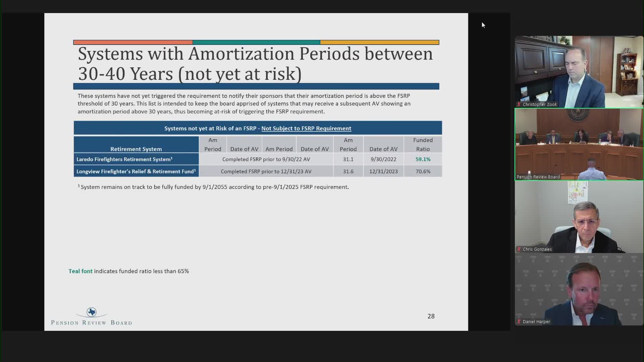Click the 'Not Subject to FSRP Requirement' link
Viewport: 644px width, 362px height.
(x=306, y=128)
